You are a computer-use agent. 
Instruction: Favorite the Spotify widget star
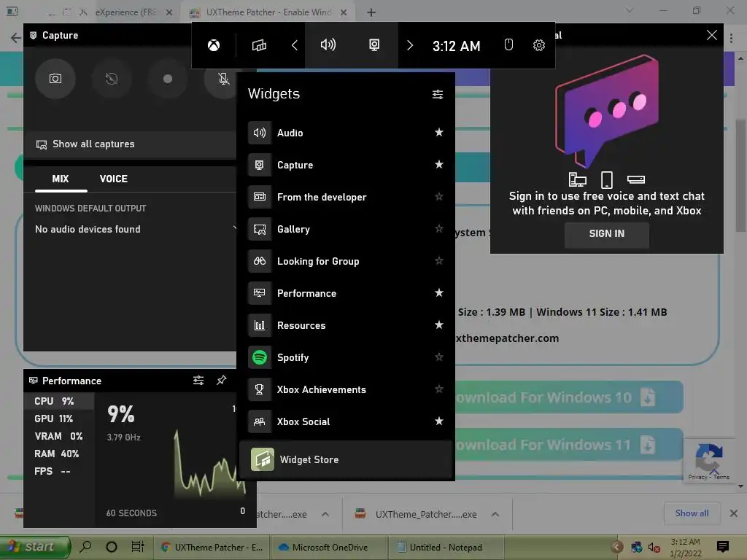click(438, 357)
